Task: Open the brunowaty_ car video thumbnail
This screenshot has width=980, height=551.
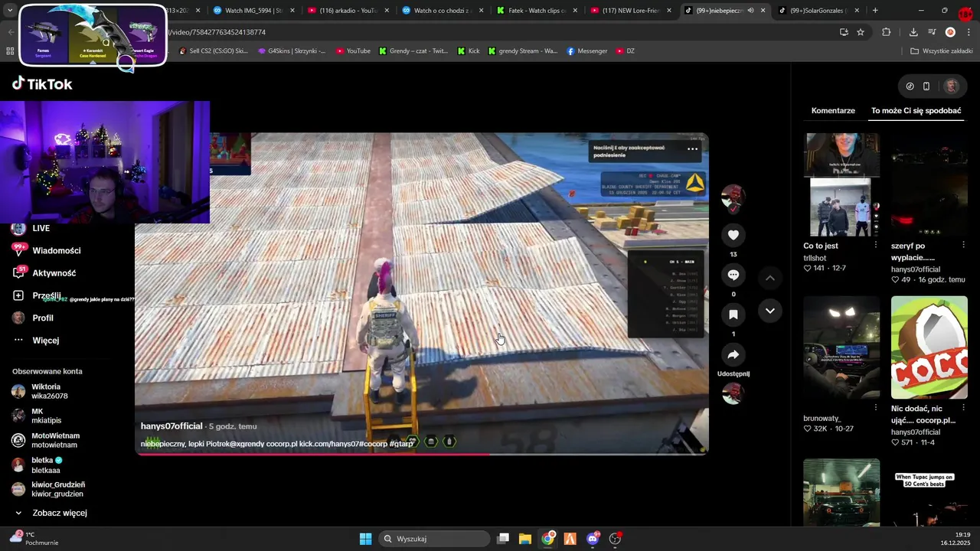Action: [x=841, y=347]
